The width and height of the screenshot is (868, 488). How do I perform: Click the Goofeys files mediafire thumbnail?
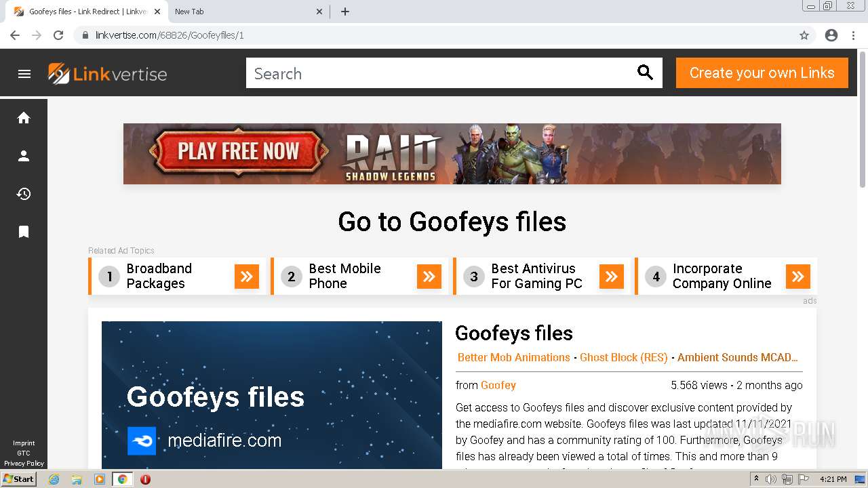(x=272, y=395)
